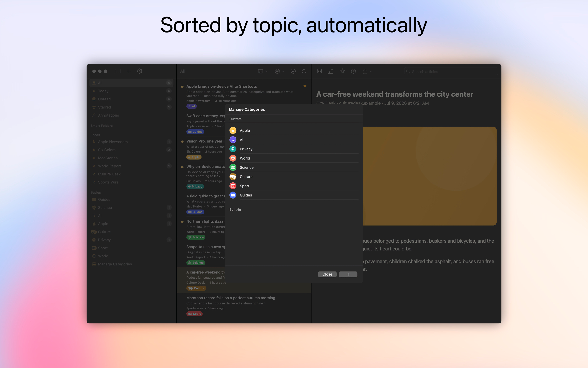Viewport: 588px width, 368px height.
Task: Select the Apple Newsroom feed
Action: [131, 142]
